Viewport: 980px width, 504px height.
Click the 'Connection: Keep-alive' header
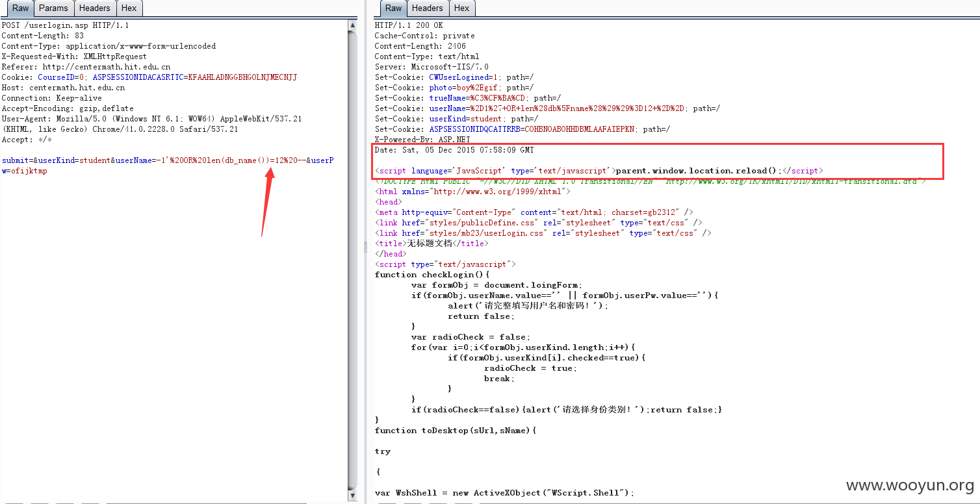[x=51, y=98]
